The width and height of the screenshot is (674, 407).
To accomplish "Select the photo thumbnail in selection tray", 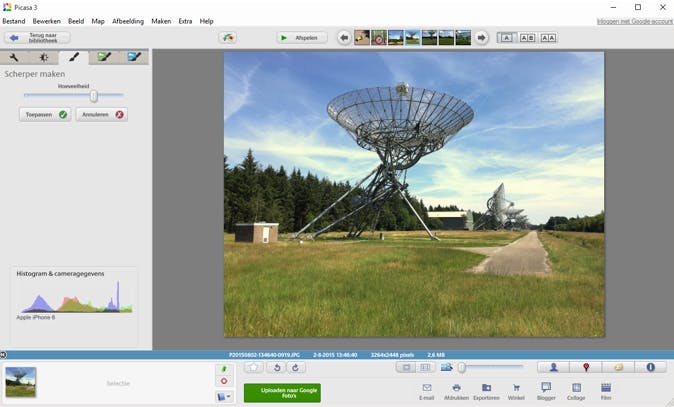I will [21, 382].
